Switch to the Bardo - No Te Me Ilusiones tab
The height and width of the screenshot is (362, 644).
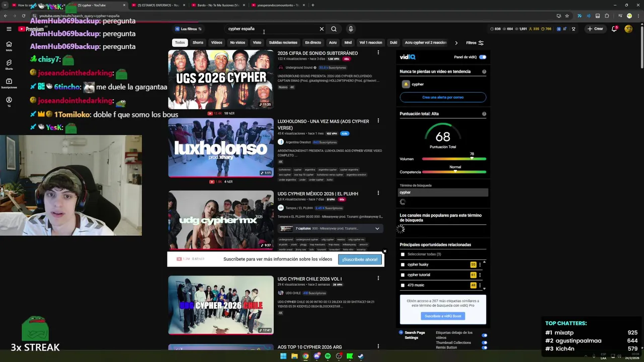(x=218, y=5)
